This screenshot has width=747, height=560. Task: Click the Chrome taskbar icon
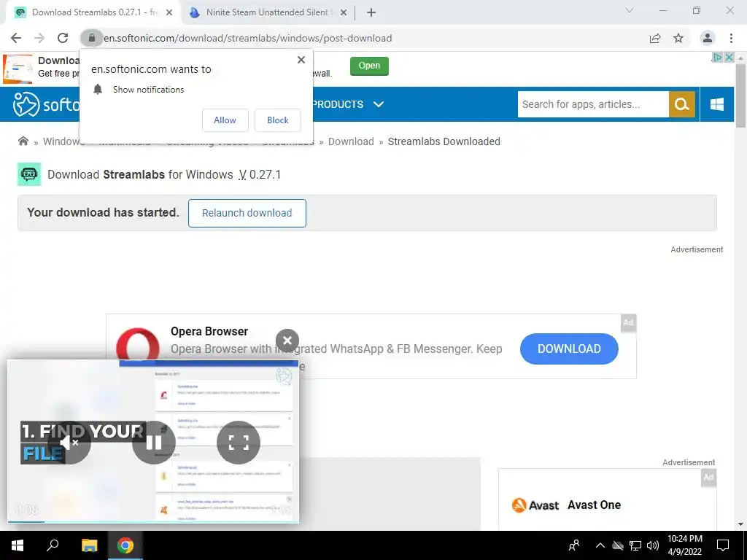tap(125, 545)
